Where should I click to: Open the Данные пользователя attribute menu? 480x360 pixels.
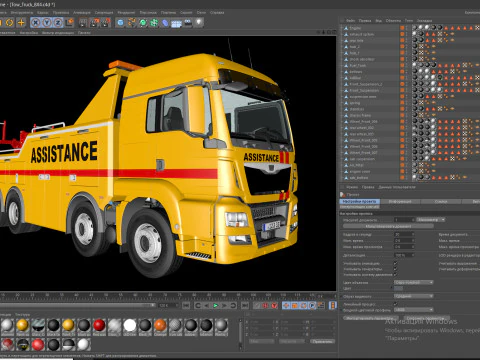pos(397,187)
